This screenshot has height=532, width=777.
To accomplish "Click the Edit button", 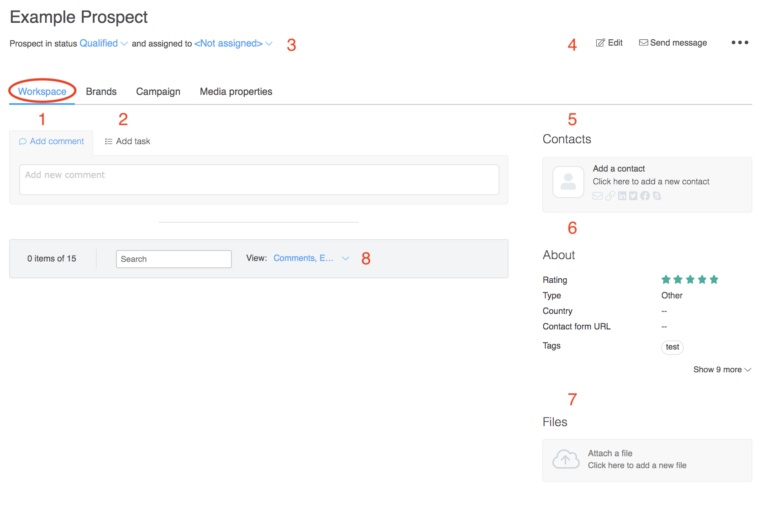I will pyautogui.click(x=609, y=43).
